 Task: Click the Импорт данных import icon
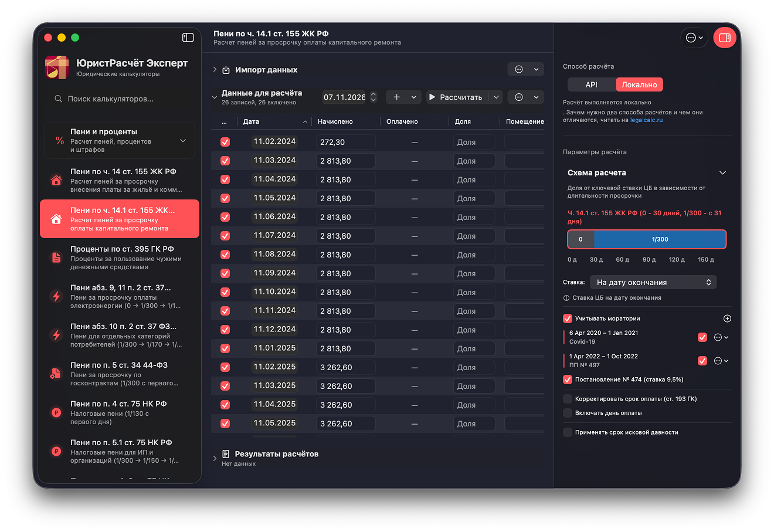226,70
